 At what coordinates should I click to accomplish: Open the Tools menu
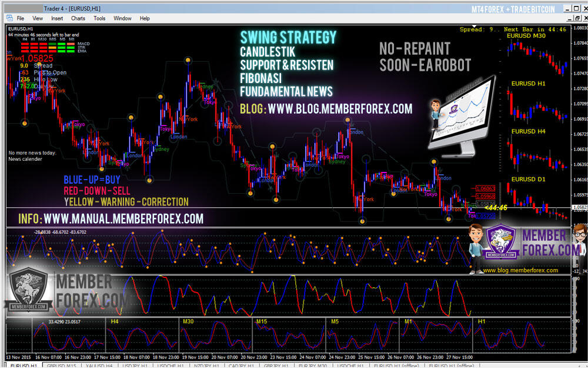(x=99, y=18)
